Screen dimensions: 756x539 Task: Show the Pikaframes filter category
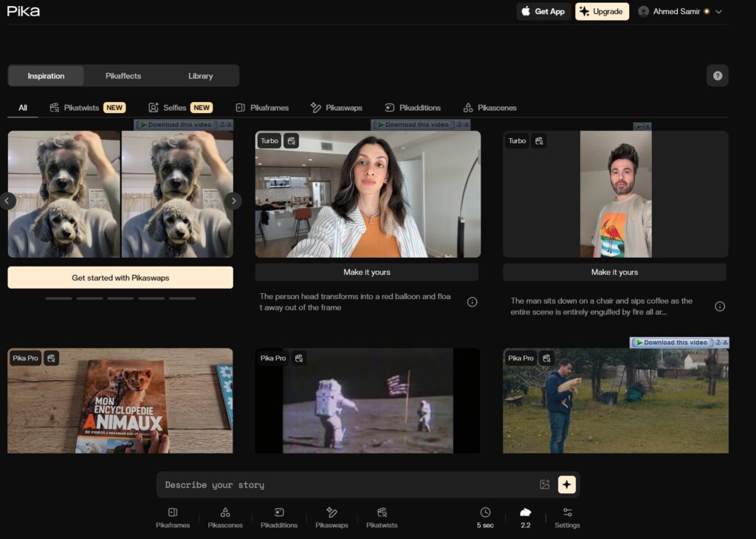[262, 108]
